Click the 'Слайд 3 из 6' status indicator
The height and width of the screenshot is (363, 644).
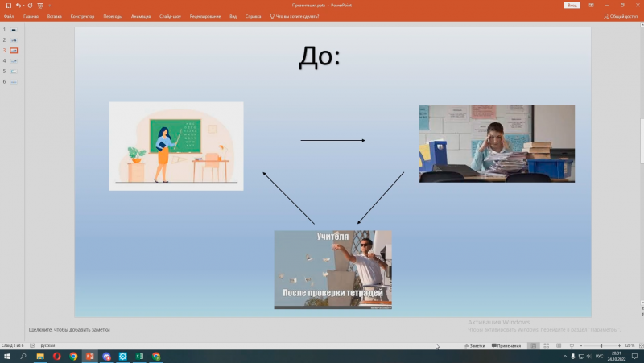(12, 345)
